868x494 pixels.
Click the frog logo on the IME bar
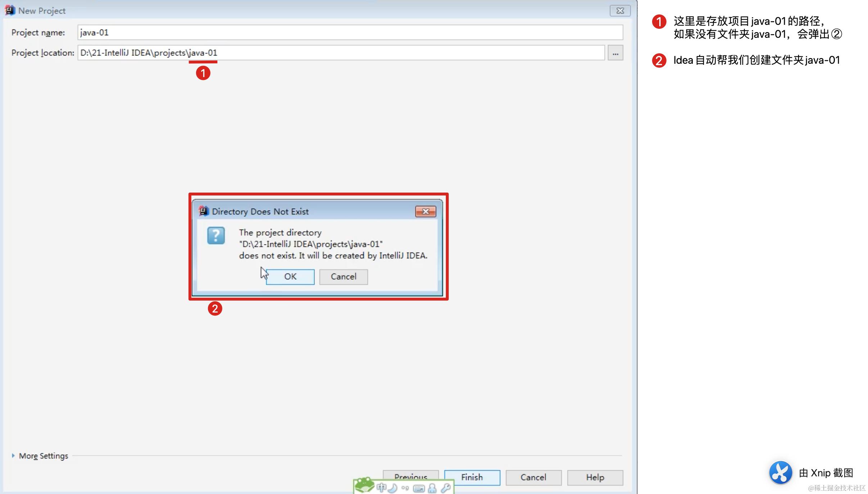(x=364, y=485)
